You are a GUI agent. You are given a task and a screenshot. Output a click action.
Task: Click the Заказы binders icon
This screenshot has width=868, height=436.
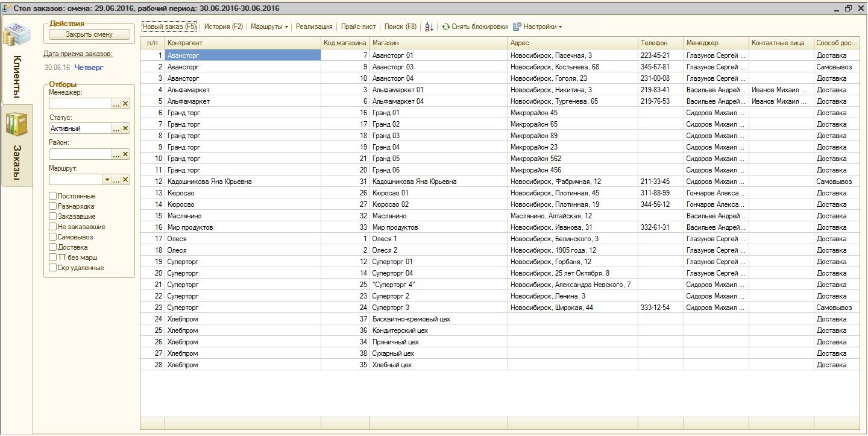click(16, 123)
